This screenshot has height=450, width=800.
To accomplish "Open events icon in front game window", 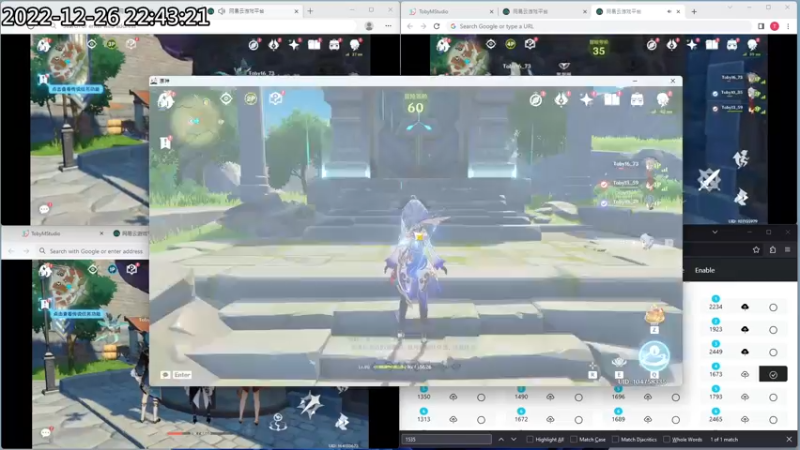I will (561, 99).
